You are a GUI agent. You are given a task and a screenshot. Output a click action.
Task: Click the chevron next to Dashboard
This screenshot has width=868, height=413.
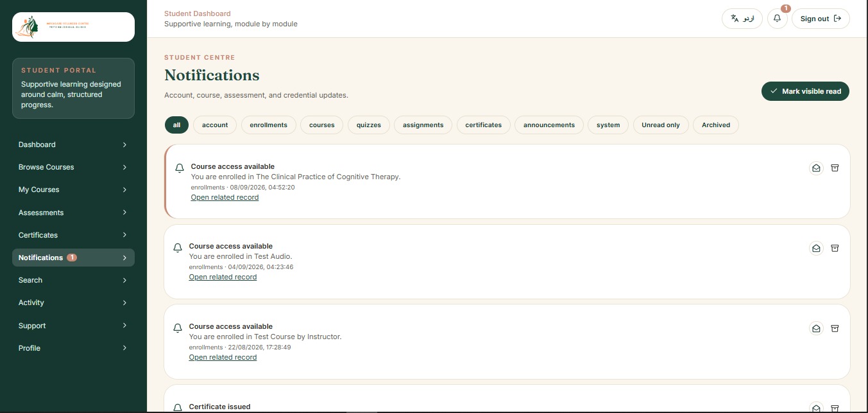(124, 145)
